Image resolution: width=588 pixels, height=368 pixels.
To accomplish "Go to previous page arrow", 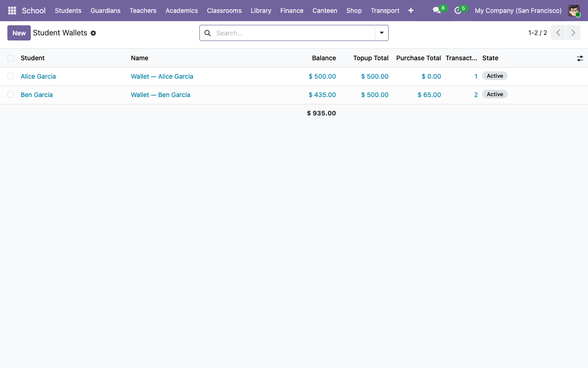I will tap(558, 33).
